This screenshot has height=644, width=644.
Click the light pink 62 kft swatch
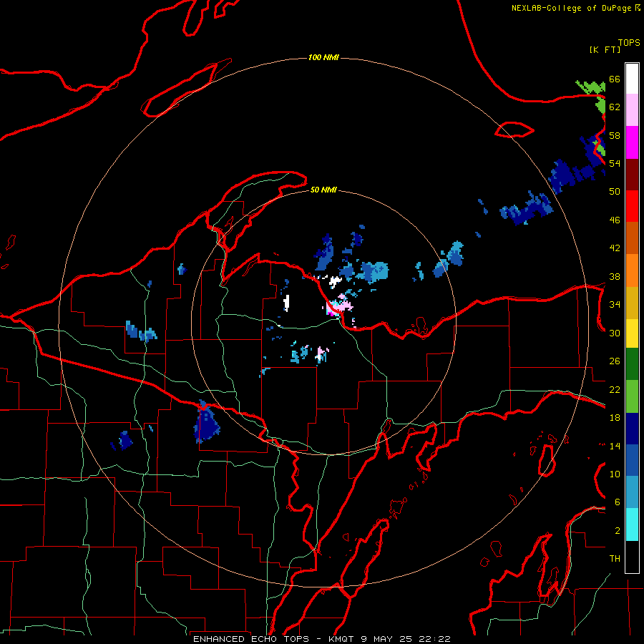[x=632, y=110]
